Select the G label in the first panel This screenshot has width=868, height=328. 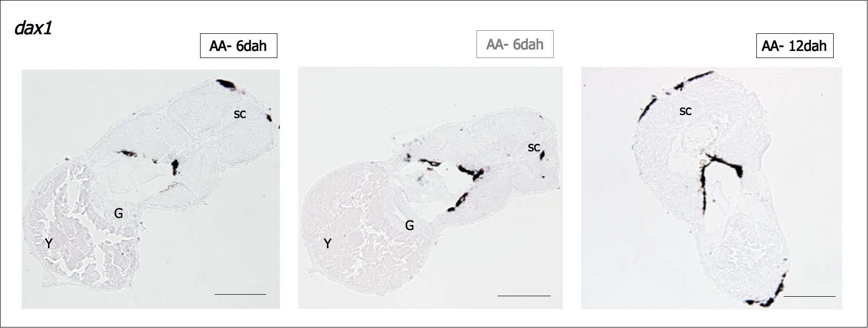coord(118,213)
